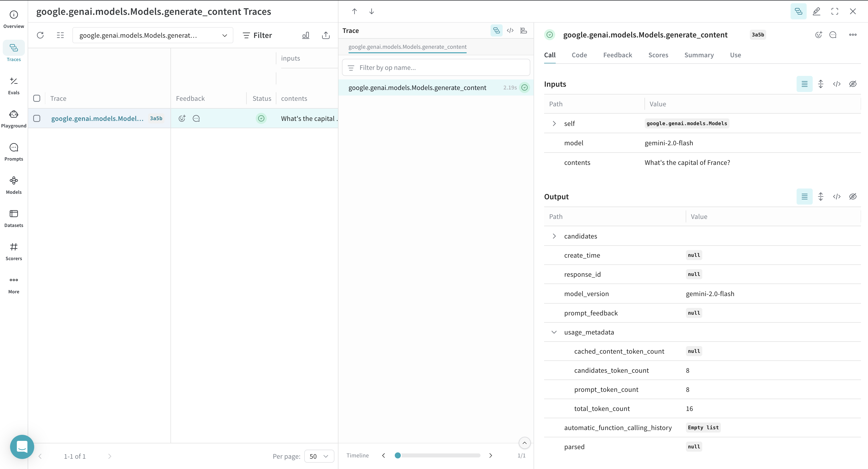Open the Scores tab
Viewport: 868px width, 469px height.
tap(658, 55)
